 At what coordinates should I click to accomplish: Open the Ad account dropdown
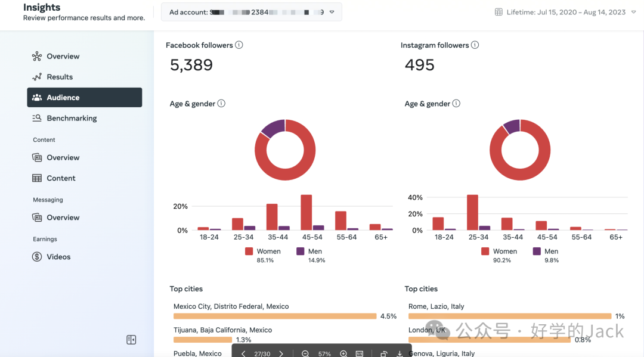click(252, 13)
